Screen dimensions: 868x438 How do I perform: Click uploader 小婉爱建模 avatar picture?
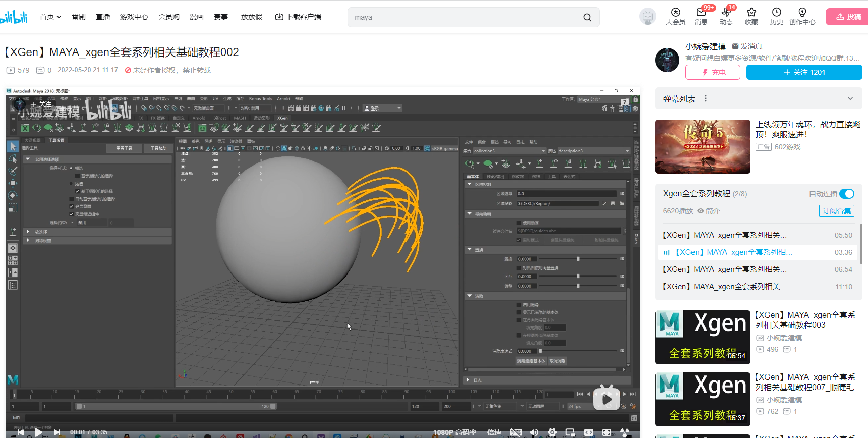667,61
